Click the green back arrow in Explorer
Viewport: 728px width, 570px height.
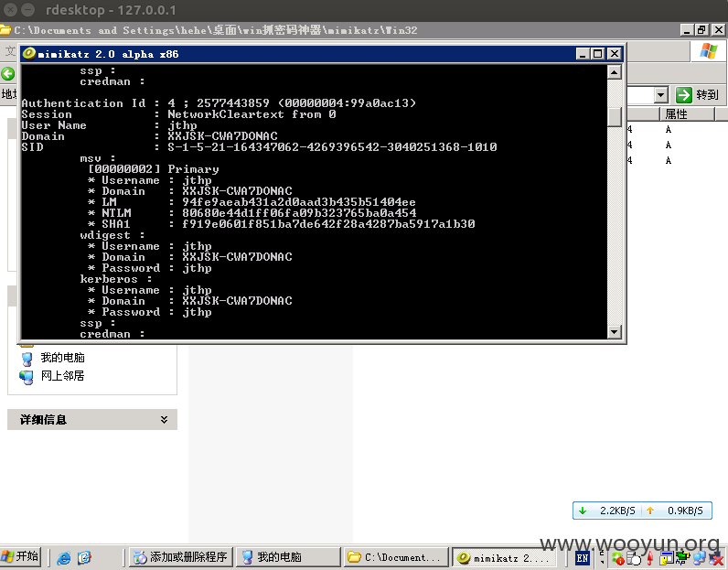pyautogui.click(x=8, y=73)
